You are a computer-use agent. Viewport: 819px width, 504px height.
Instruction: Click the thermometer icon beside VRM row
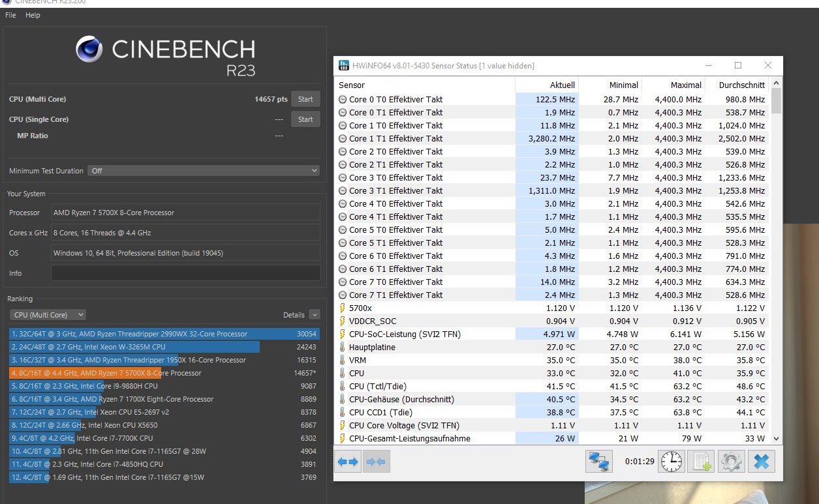click(343, 360)
